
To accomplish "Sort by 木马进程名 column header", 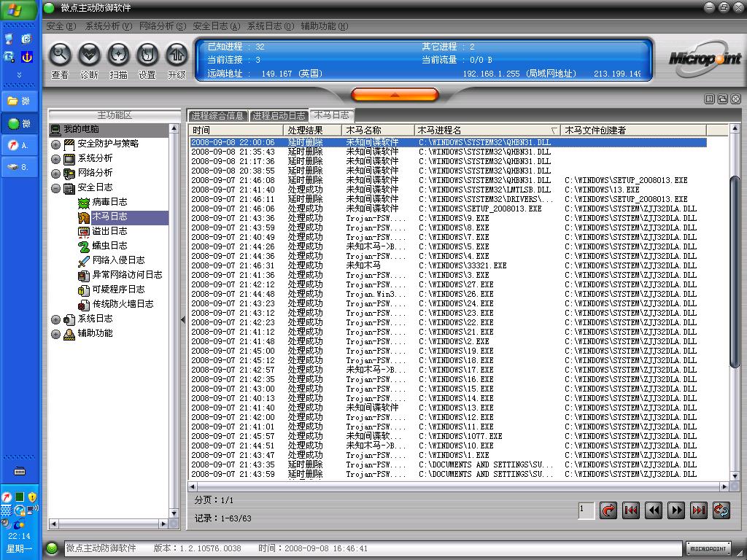I will pos(487,130).
